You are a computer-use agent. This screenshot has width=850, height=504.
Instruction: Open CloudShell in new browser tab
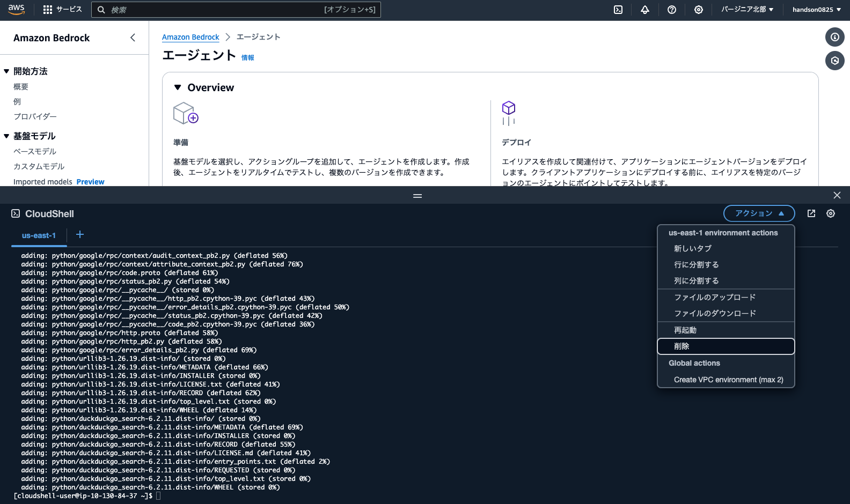click(x=811, y=213)
